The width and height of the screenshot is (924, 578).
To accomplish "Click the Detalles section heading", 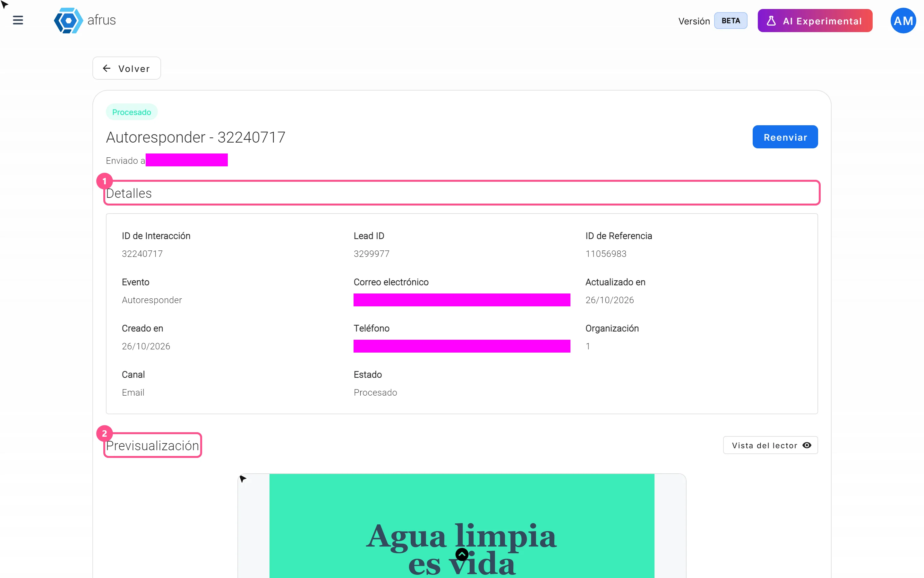I will tap(129, 193).
